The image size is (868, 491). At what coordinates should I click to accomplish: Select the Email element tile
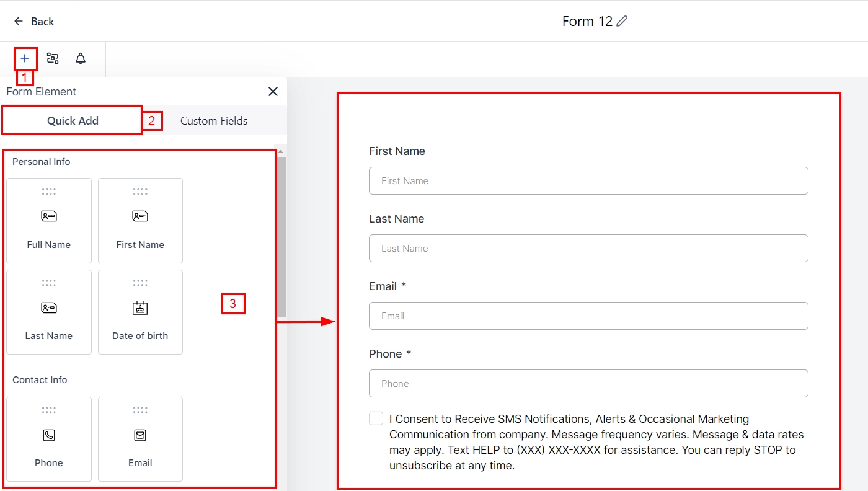click(x=140, y=439)
